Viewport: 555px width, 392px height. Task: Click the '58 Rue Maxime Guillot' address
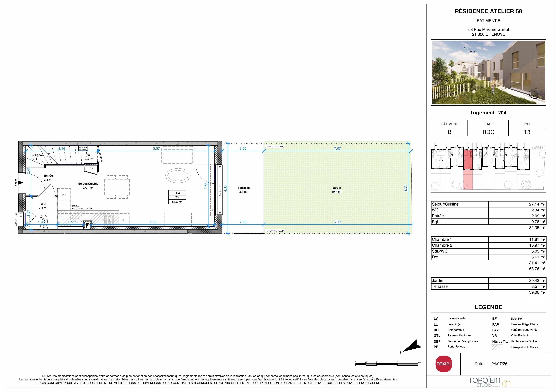pos(488,30)
